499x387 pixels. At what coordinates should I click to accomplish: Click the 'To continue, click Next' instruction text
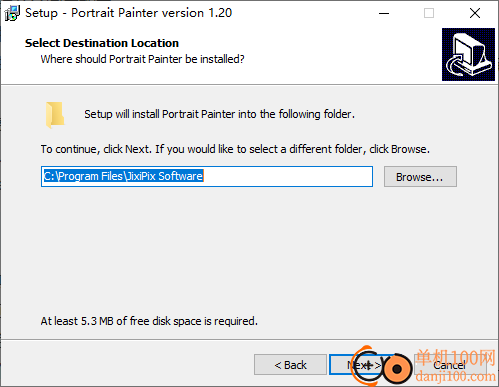[x=235, y=149]
